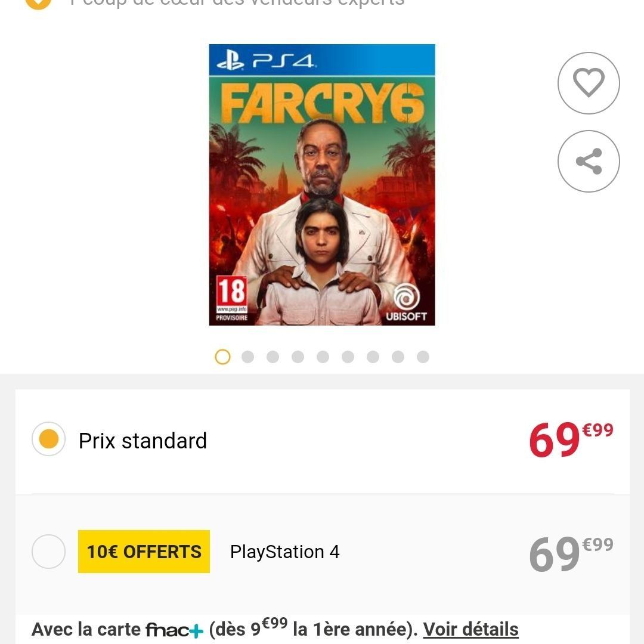Viewport: 644px width, 644px height.
Task: Tap the orange coup de cœur badge icon
Action: 38,4
